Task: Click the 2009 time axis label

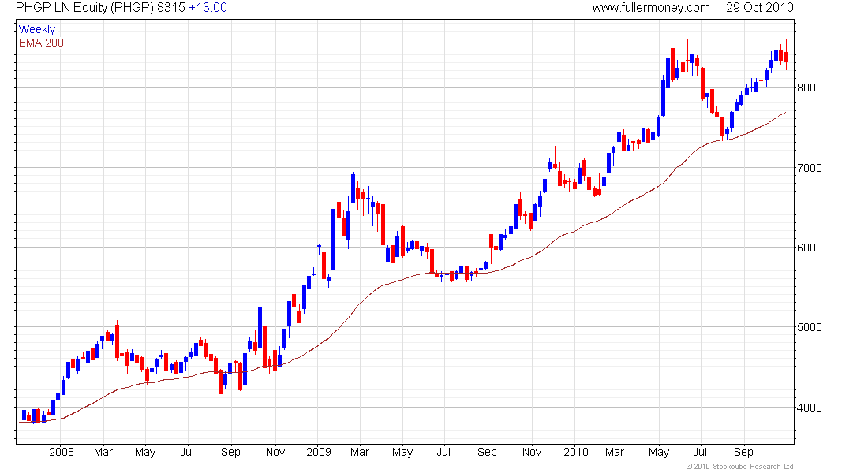Action: click(319, 452)
